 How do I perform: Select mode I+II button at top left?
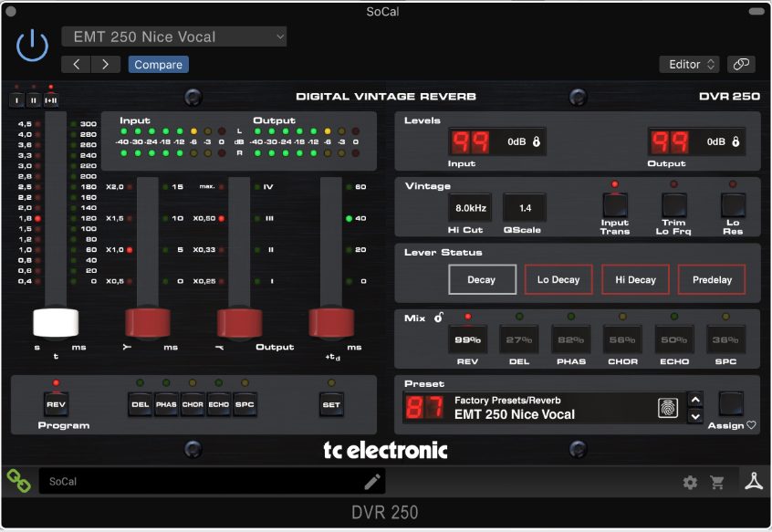pyautogui.click(x=51, y=100)
